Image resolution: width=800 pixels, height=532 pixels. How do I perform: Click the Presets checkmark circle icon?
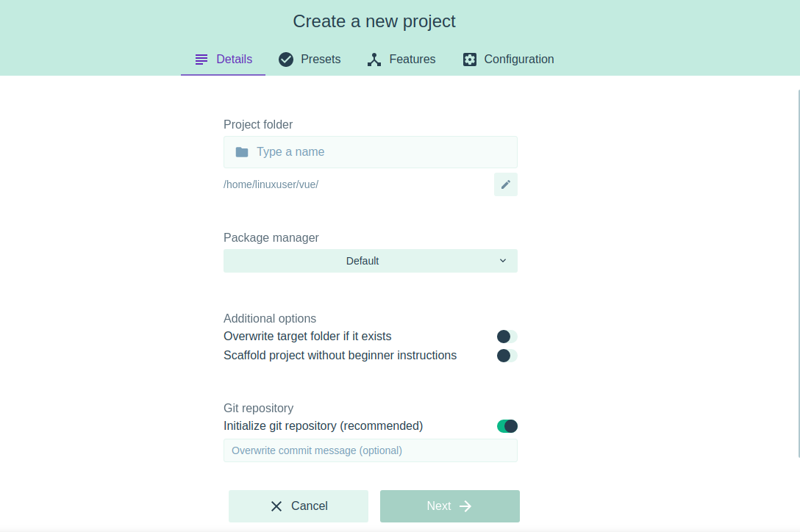tap(286, 60)
